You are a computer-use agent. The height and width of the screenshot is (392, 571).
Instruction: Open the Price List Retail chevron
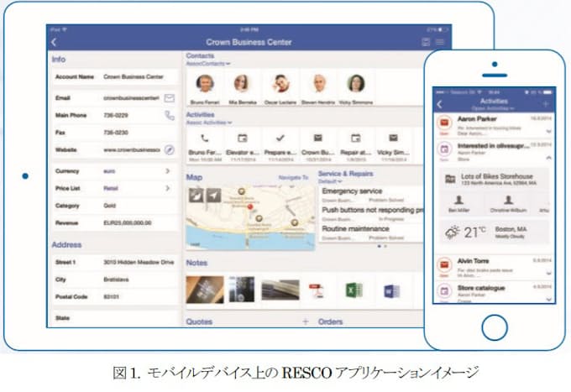[x=168, y=189]
